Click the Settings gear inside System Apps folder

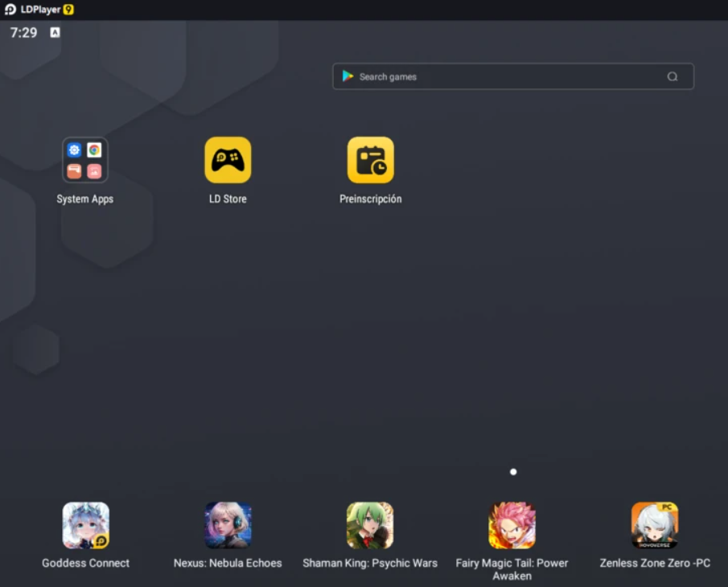point(74,150)
